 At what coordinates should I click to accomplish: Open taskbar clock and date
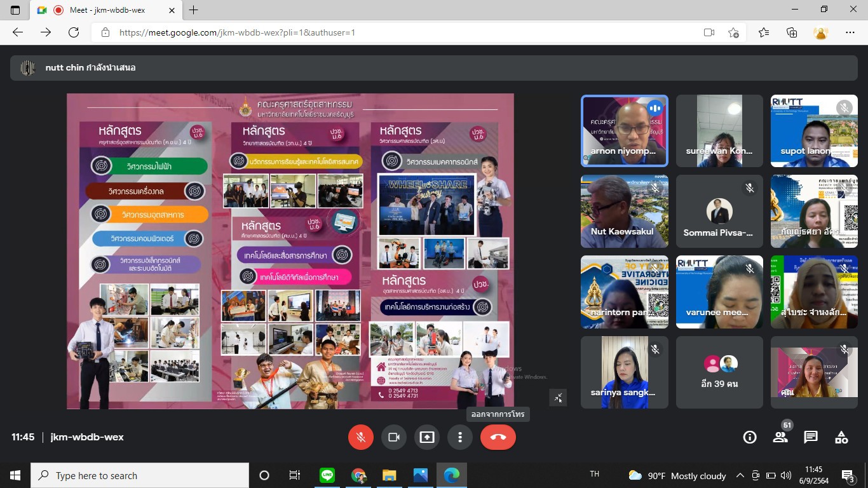point(813,475)
